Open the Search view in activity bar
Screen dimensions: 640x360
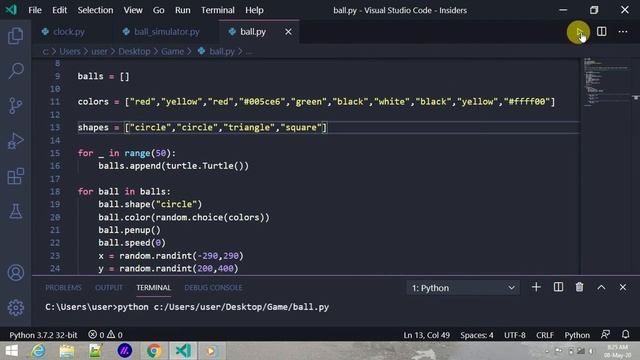[16, 71]
